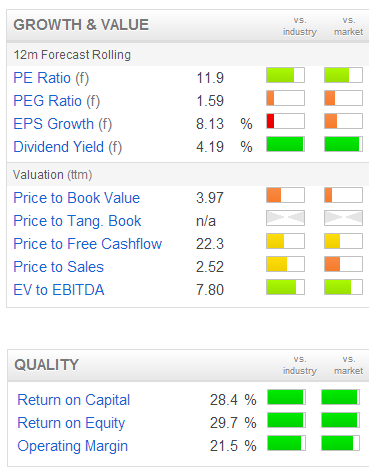Select the Price to Book Value link
Viewport: 369px width, 475px height.
pyautogui.click(x=77, y=198)
